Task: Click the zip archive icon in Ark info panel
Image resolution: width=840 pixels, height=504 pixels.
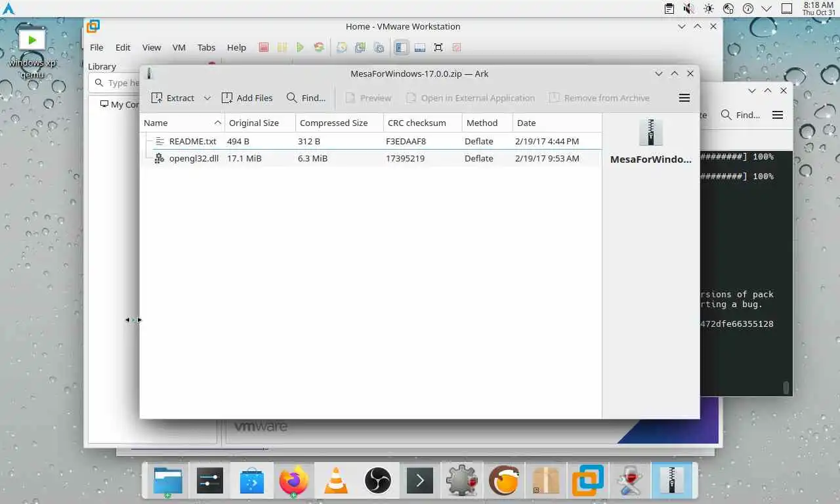Action: 651,133
